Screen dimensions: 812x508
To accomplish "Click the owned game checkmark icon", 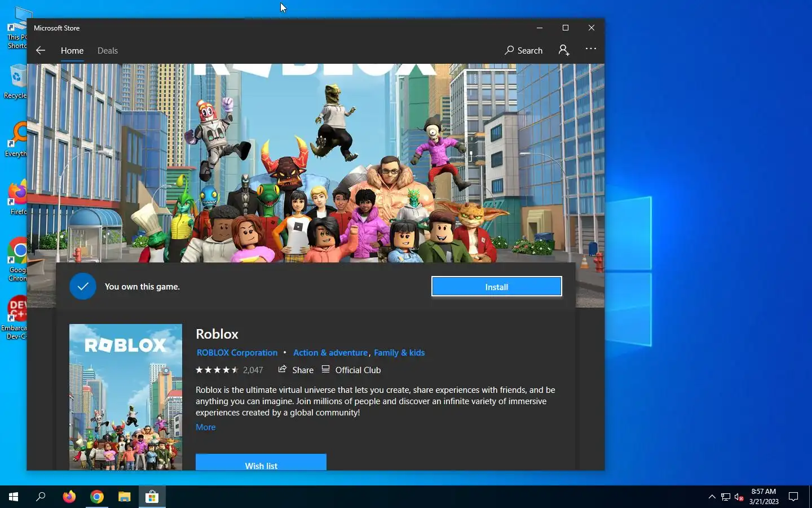I will click(x=83, y=286).
